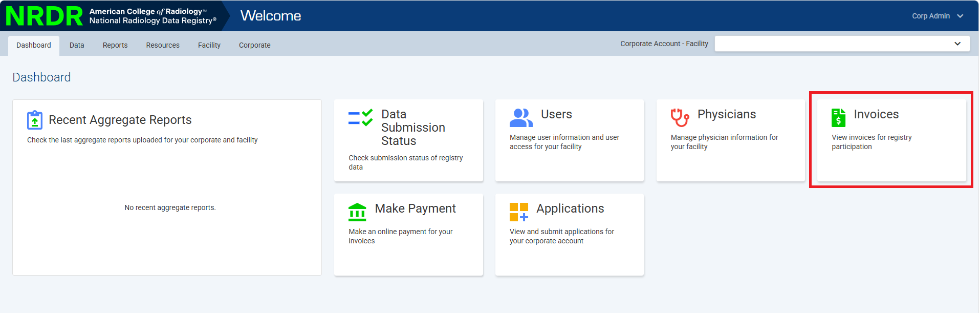The image size is (980, 313).
Task: Click 'Make an online payment for your invoices'
Action: pos(401,236)
